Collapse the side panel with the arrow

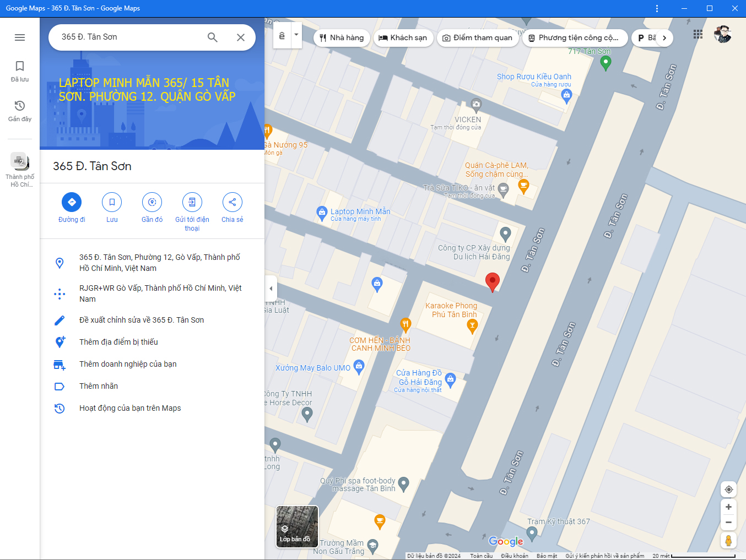(271, 289)
